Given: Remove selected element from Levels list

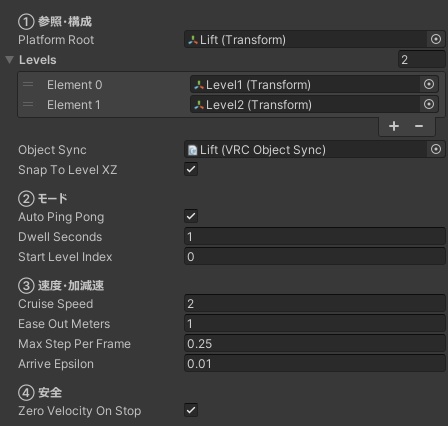Looking at the screenshot, I should point(419,126).
